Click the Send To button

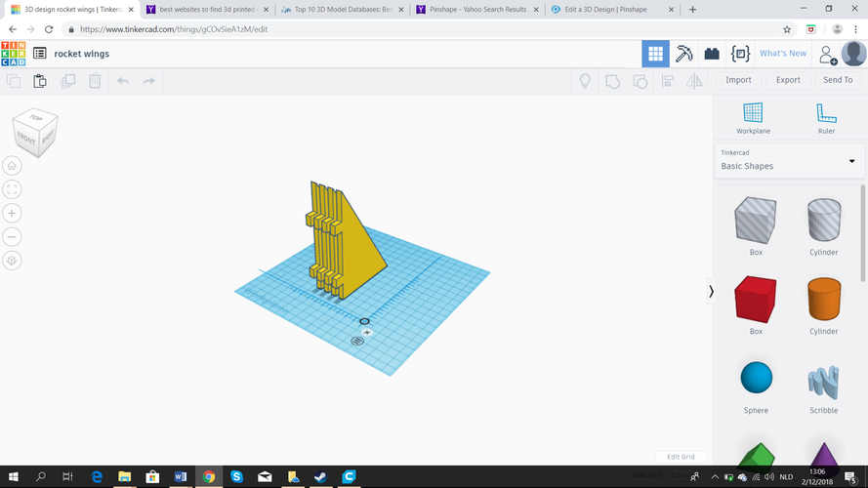click(x=838, y=80)
